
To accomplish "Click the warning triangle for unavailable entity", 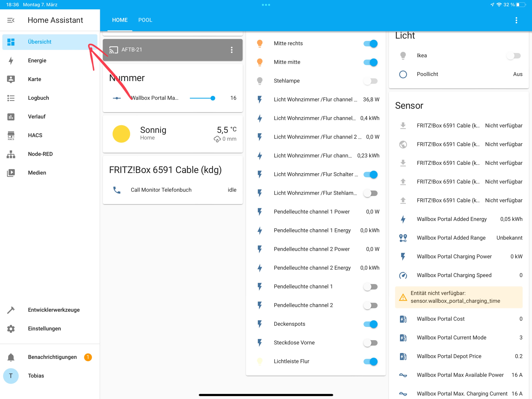I will click(403, 297).
